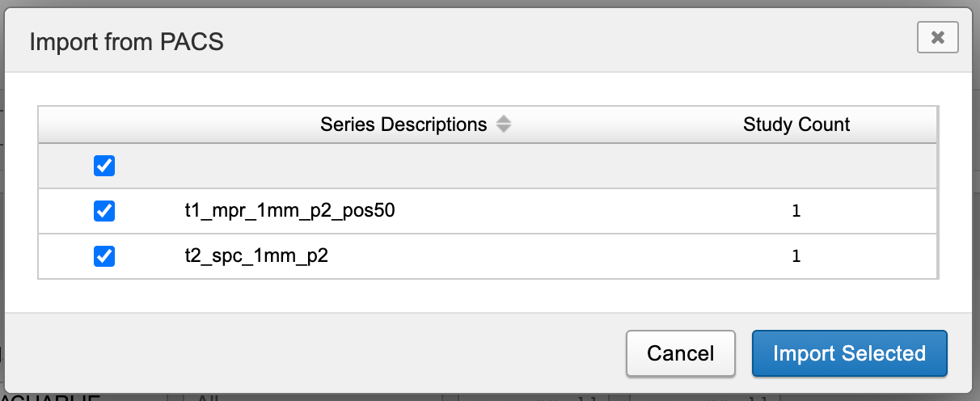Uncheck the t2_spc_1mm_p2 checkbox
Viewport: 980px width, 401px height.
click(x=104, y=257)
